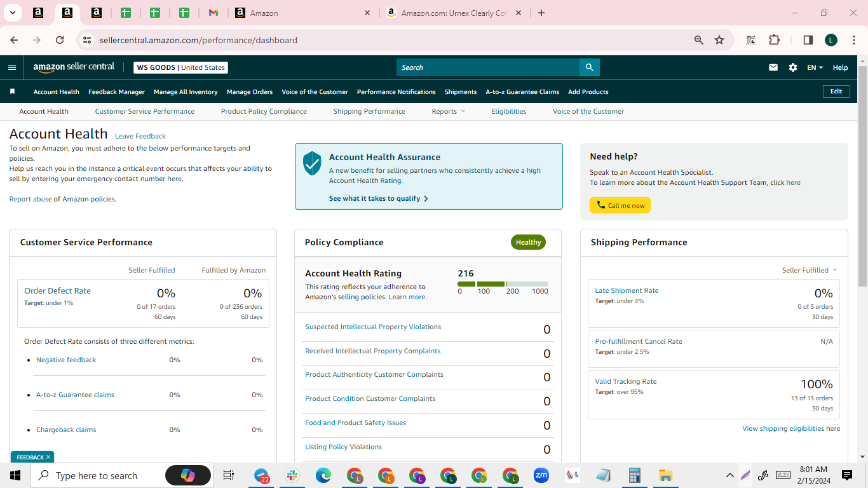Open the Windows notification center icon
The width and height of the screenshot is (868, 488).
847,475
